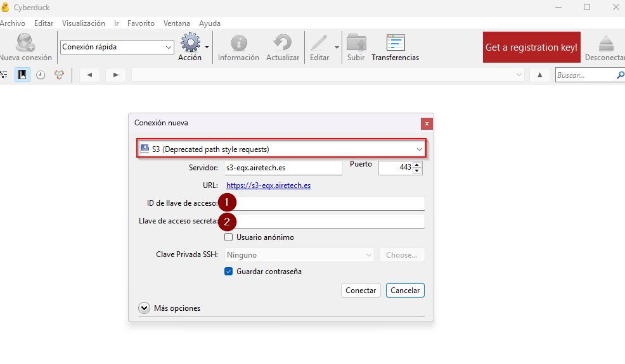The image size is (625, 364).
Task: Switch to outline view icon
Action: click(4, 75)
